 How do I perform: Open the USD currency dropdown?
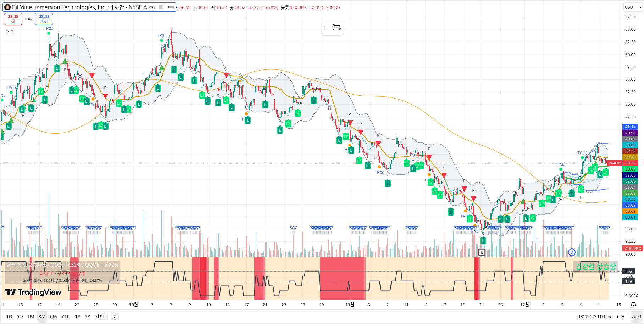tap(633, 7)
